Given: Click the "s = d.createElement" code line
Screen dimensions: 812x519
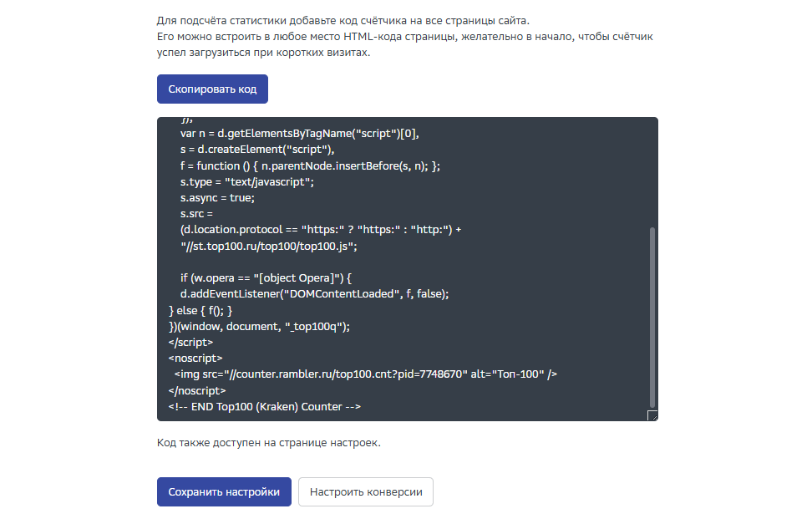Looking at the screenshot, I should (x=257, y=150).
